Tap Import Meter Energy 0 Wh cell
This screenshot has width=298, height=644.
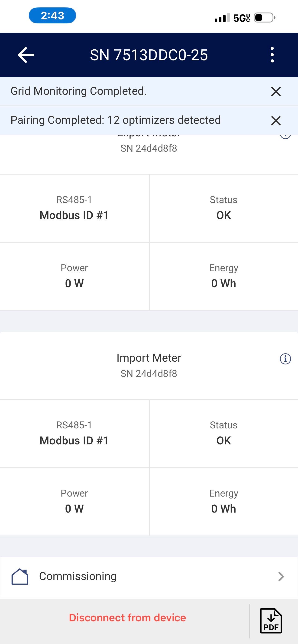223,501
